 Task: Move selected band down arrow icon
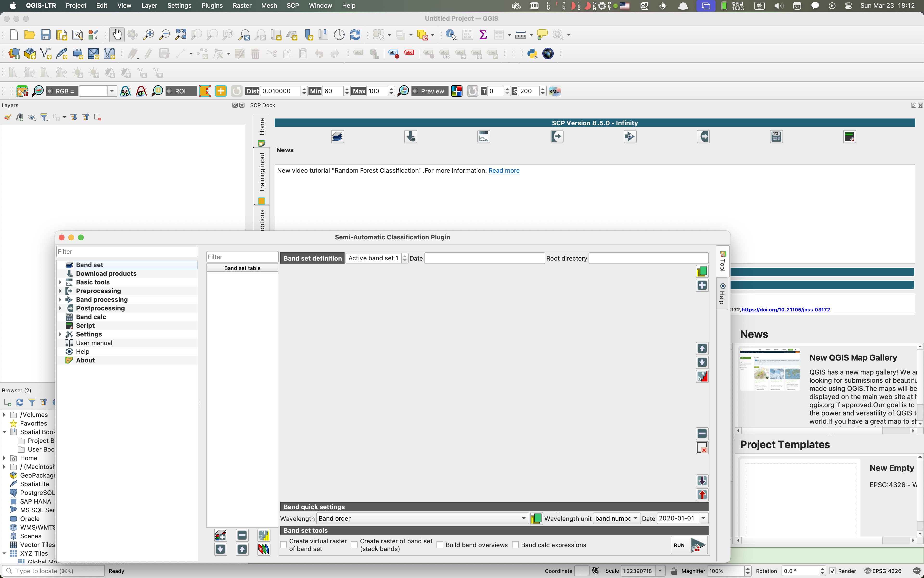click(702, 362)
